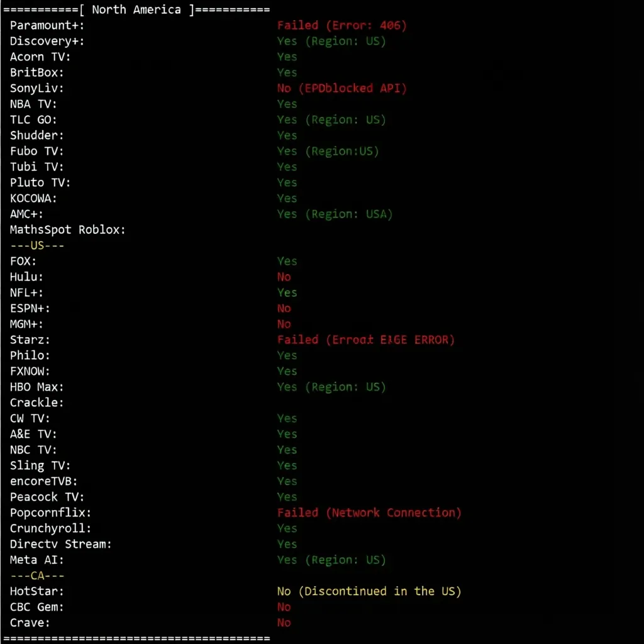This screenshot has height=644, width=644.
Task: Select the 'NBC TV:' label
Action: pyautogui.click(x=33, y=450)
